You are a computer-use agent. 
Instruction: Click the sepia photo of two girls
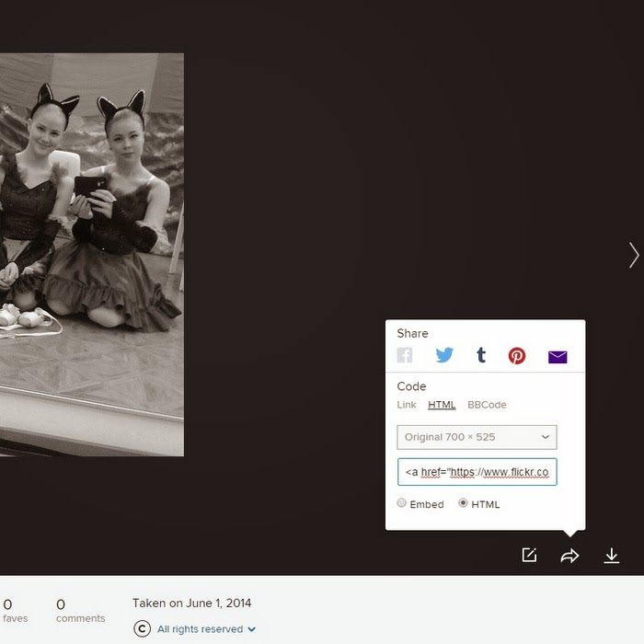(92, 255)
